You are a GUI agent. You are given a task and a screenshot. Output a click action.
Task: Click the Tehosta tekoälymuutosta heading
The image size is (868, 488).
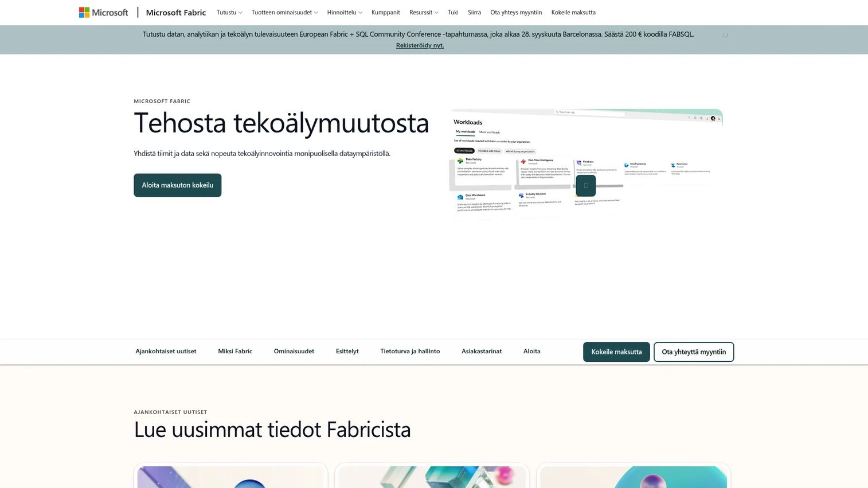point(281,123)
